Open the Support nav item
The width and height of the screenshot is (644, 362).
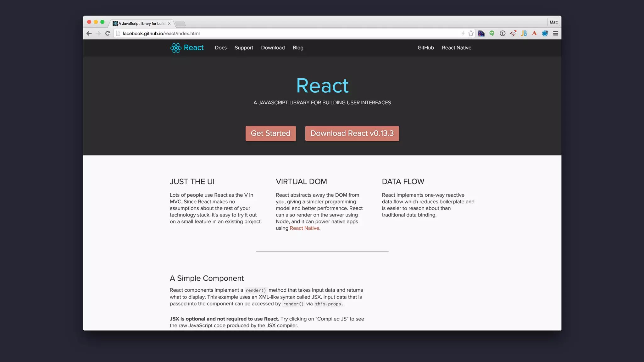[244, 48]
